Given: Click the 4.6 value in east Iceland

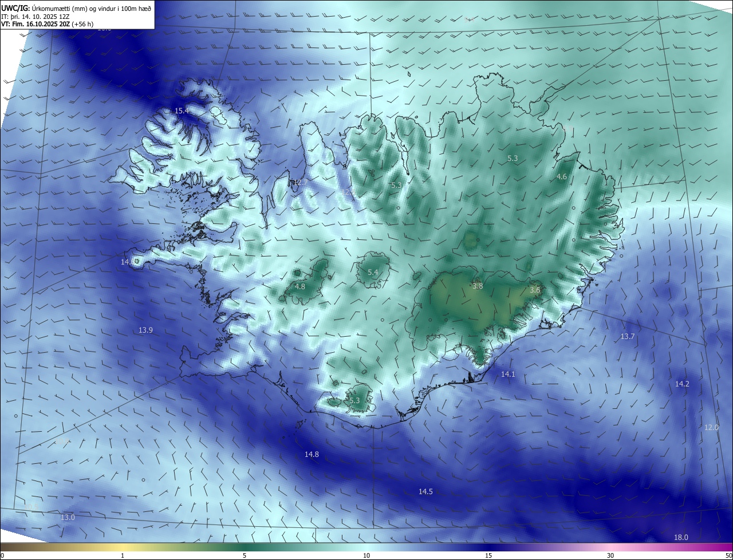Looking at the screenshot, I should 562,177.
